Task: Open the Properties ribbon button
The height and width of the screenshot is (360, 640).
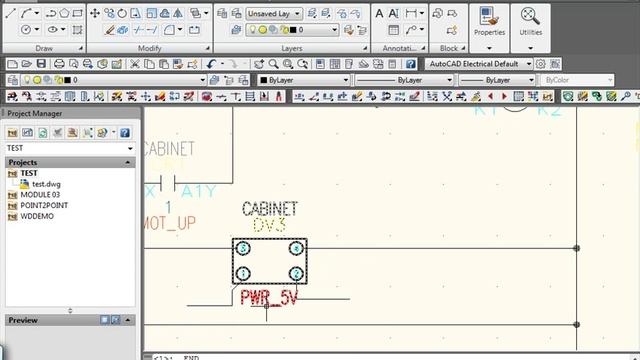Action: tap(489, 28)
